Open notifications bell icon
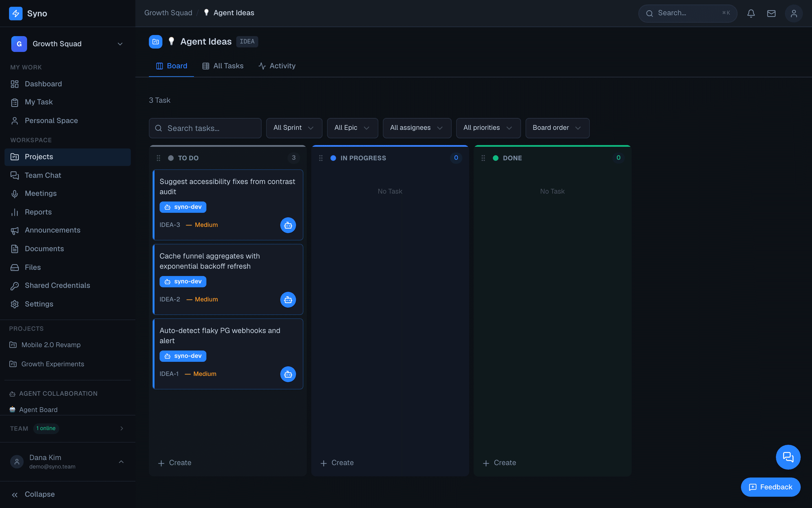 [x=751, y=14]
